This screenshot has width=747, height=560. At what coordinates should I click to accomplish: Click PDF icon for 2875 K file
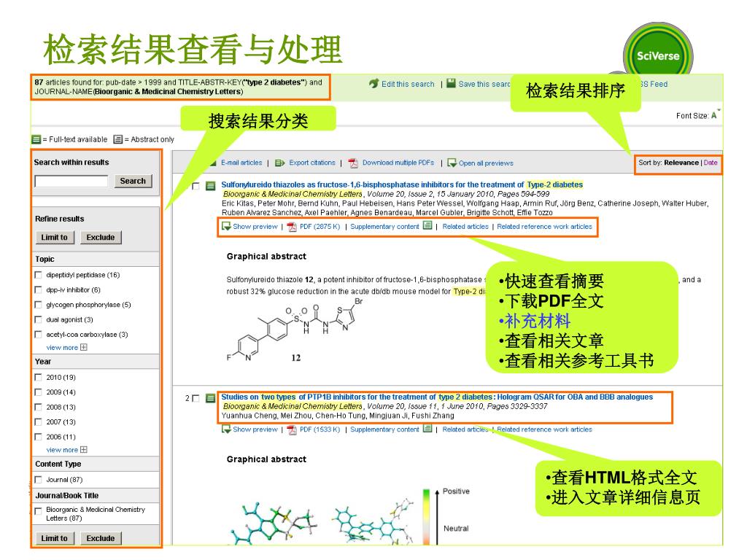click(x=292, y=227)
